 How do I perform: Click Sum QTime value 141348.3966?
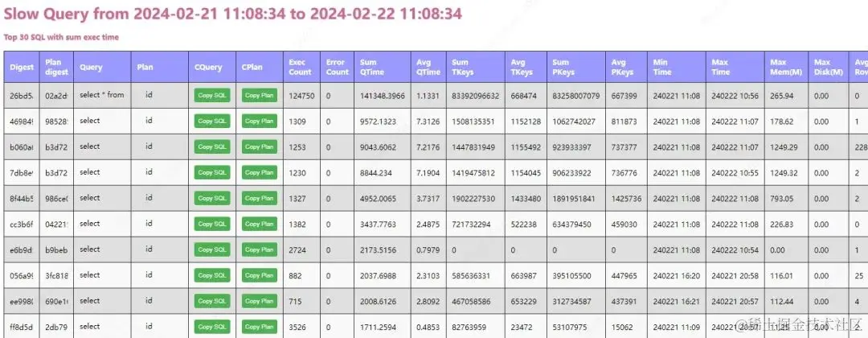point(382,96)
